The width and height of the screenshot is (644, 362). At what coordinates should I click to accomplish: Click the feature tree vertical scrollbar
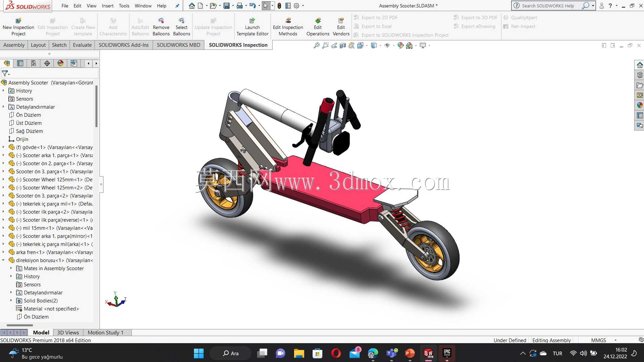(x=96, y=106)
